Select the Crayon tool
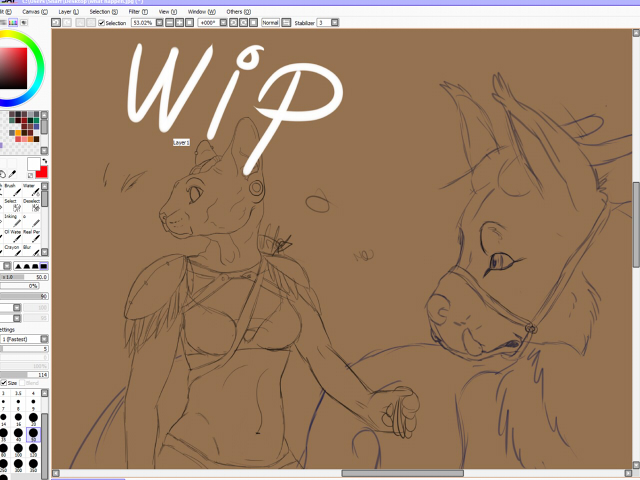 coord(13,250)
